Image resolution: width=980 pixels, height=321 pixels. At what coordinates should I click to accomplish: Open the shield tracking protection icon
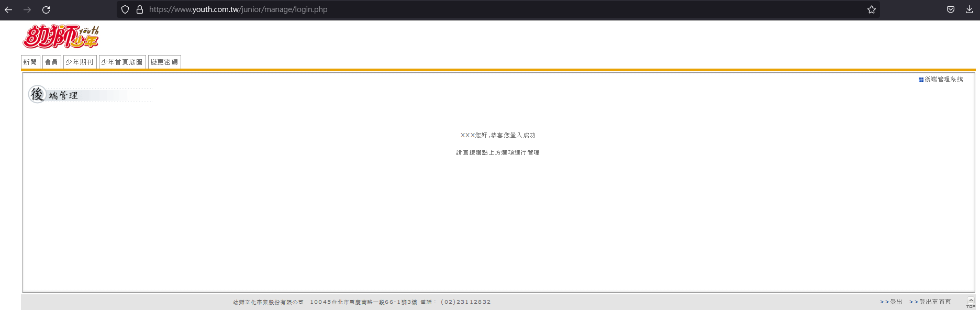pyautogui.click(x=125, y=9)
